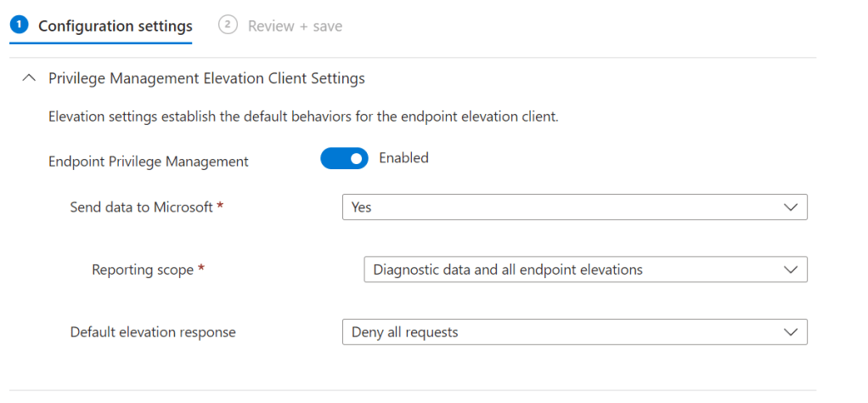Click the elevation settings description text
Viewport: 868px width, 403px height.
click(x=303, y=117)
